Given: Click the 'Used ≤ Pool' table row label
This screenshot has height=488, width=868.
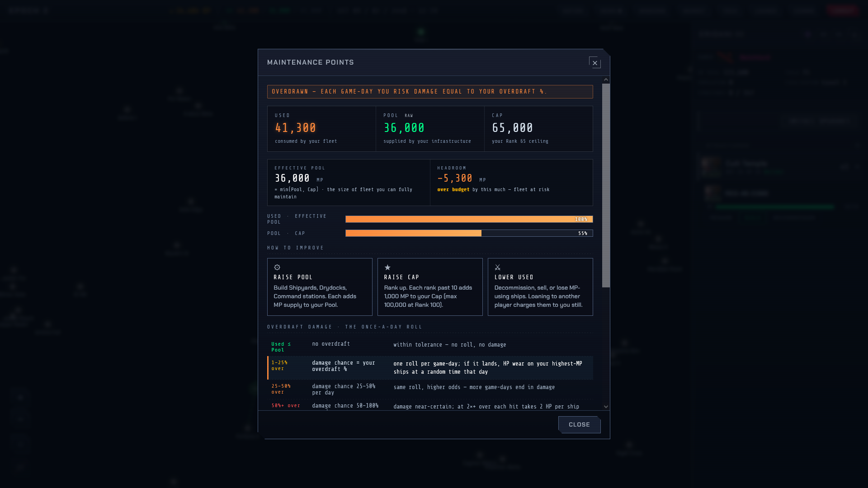Looking at the screenshot, I should coord(281,347).
